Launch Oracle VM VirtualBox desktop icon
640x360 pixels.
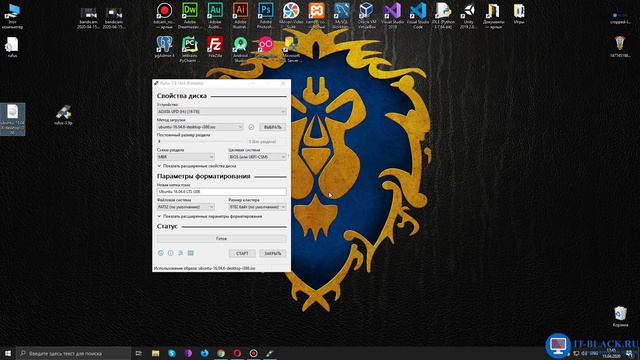[x=367, y=16]
